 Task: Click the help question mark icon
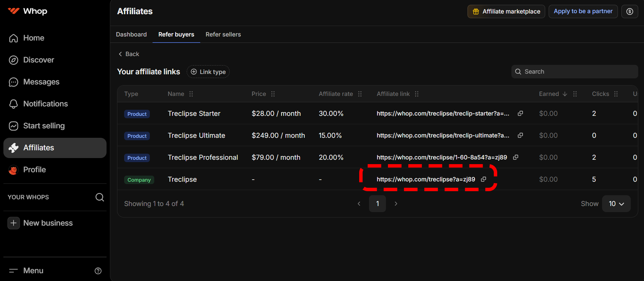pos(98,271)
